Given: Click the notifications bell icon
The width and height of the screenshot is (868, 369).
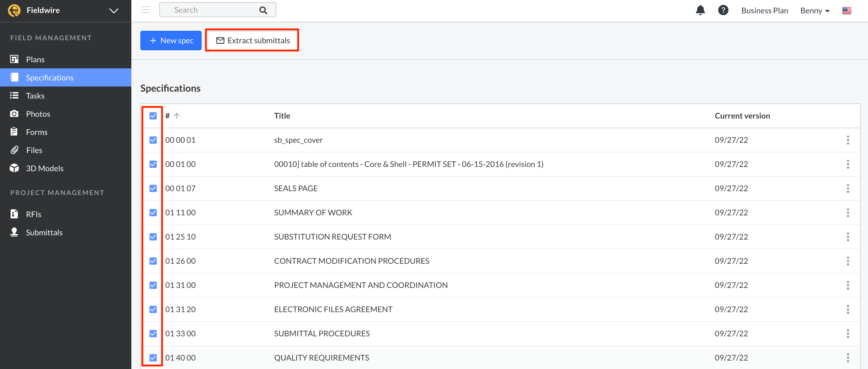Looking at the screenshot, I should pyautogui.click(x=700, y=10).
